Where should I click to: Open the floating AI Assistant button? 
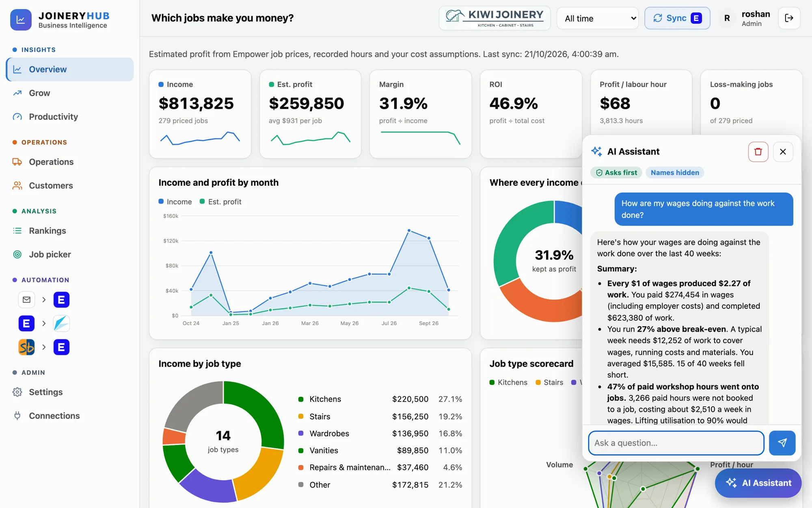click(x=758, y=483)
